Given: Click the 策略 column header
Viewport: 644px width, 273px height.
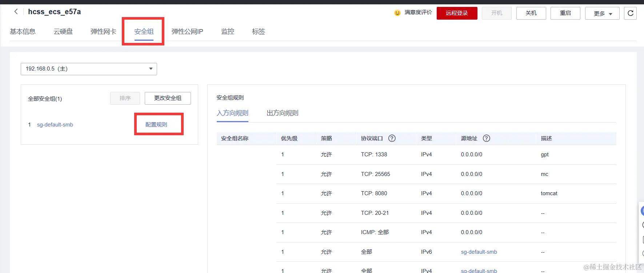Looking at the screenshot, I should (327, 138).
